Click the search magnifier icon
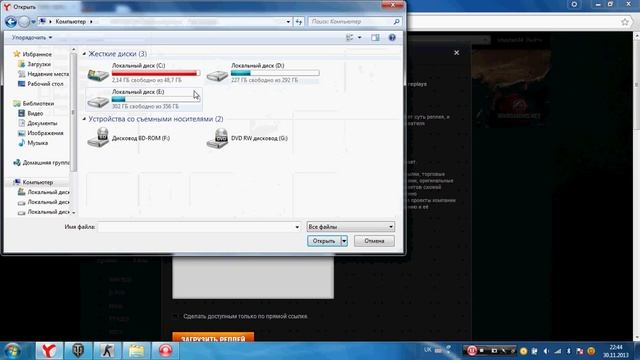640x360 pixels. [396, 22]
